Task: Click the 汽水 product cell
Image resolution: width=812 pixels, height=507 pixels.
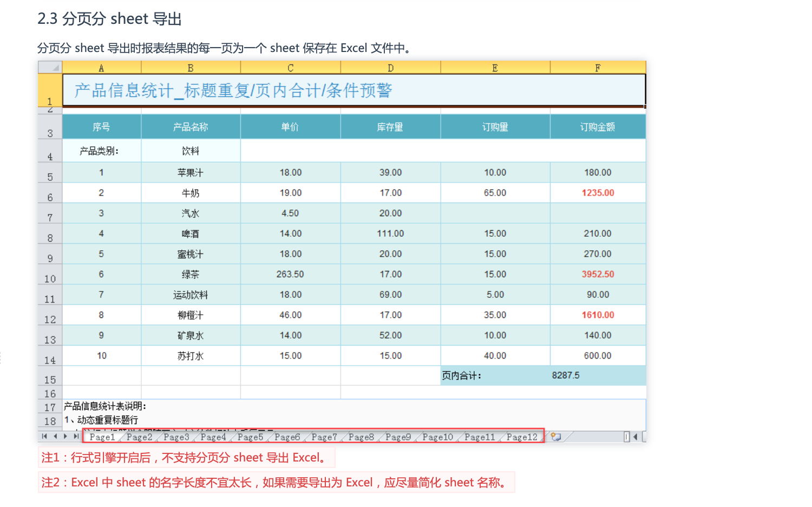Action: [x=191, y=213]
